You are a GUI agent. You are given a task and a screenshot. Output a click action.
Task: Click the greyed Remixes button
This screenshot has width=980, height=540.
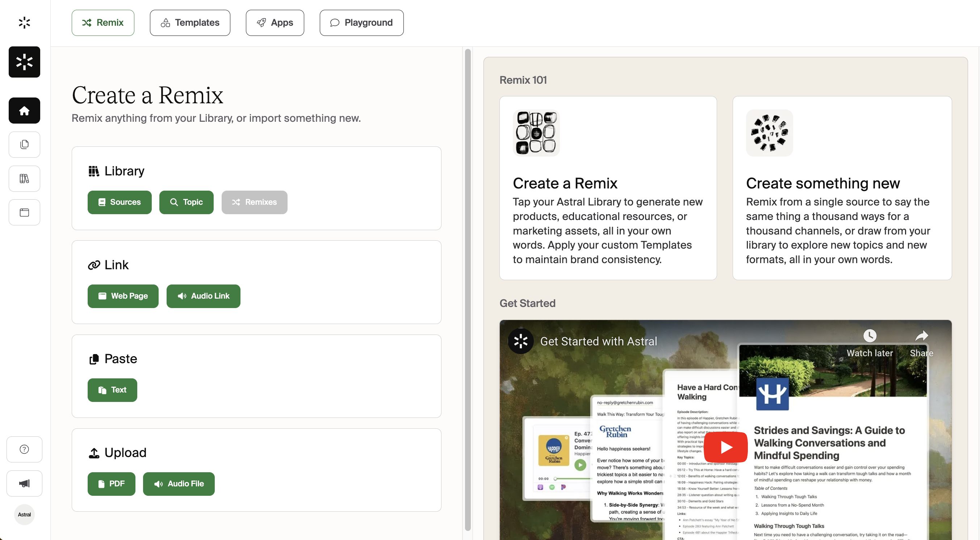255,202
